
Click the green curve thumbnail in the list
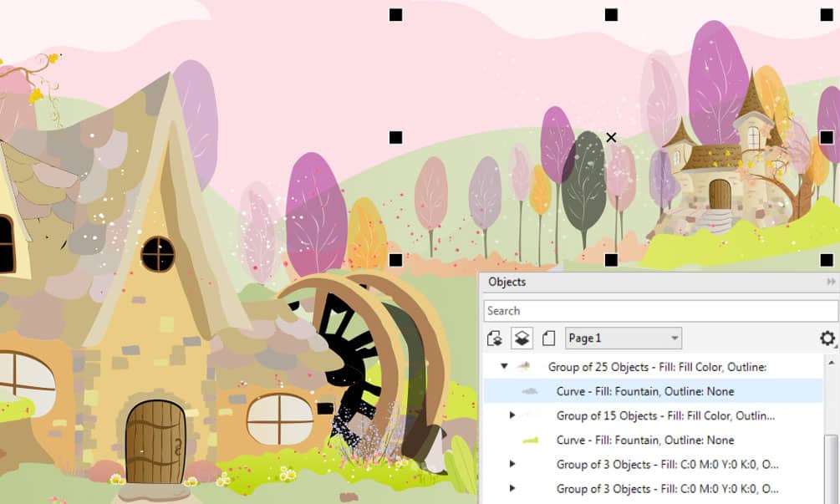[x=531, y=440]
